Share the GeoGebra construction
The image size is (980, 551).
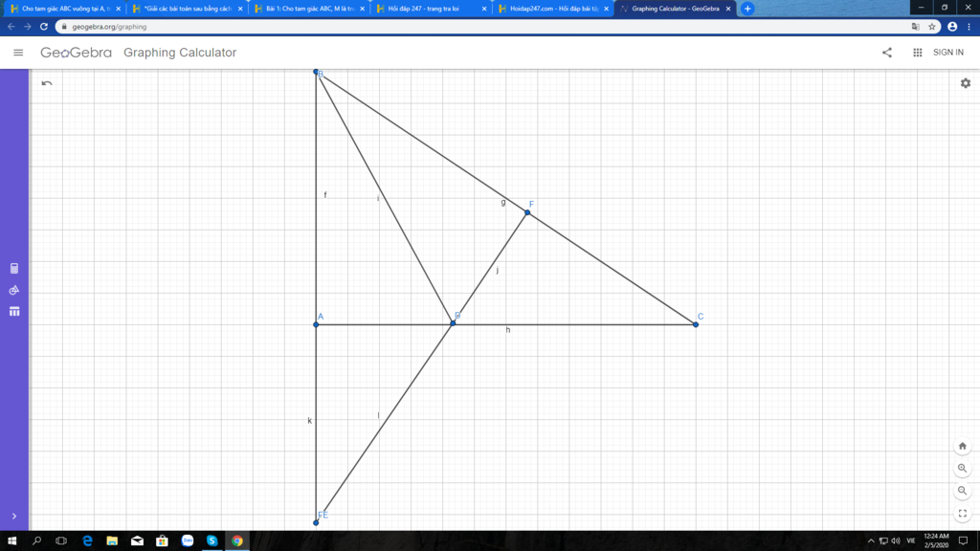pos(887,53)
